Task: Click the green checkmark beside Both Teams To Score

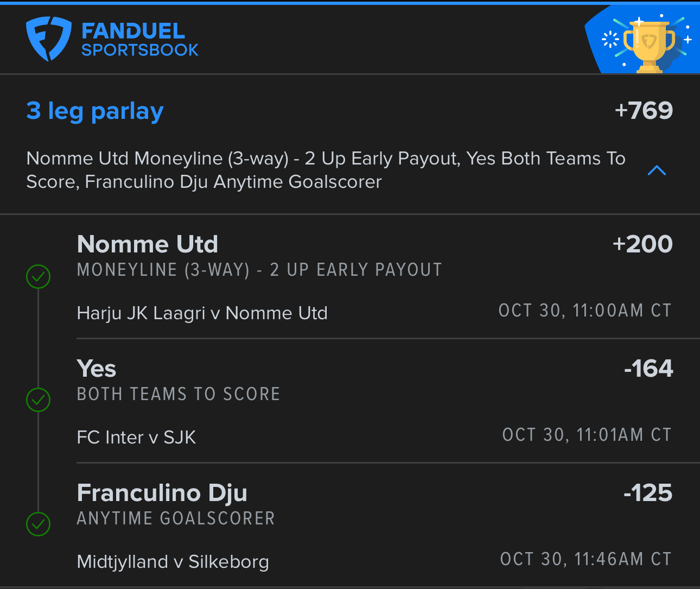Action: point(39,400)
